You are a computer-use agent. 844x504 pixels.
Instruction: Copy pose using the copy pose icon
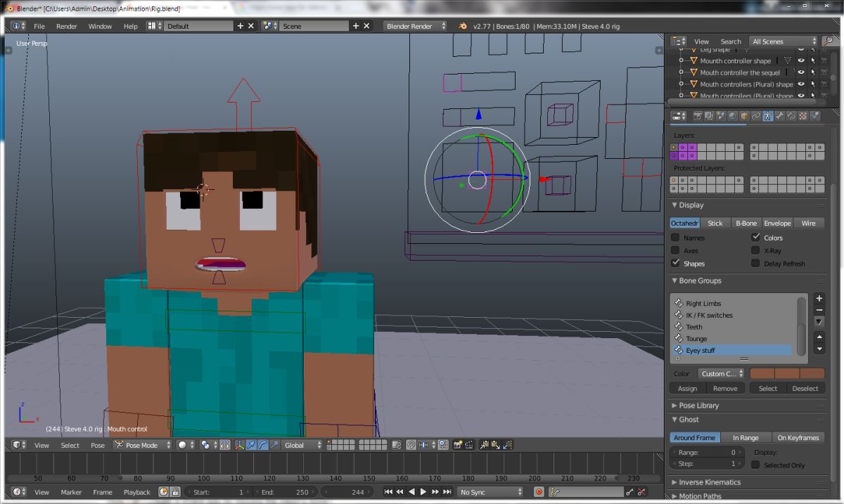click(485, 445)
